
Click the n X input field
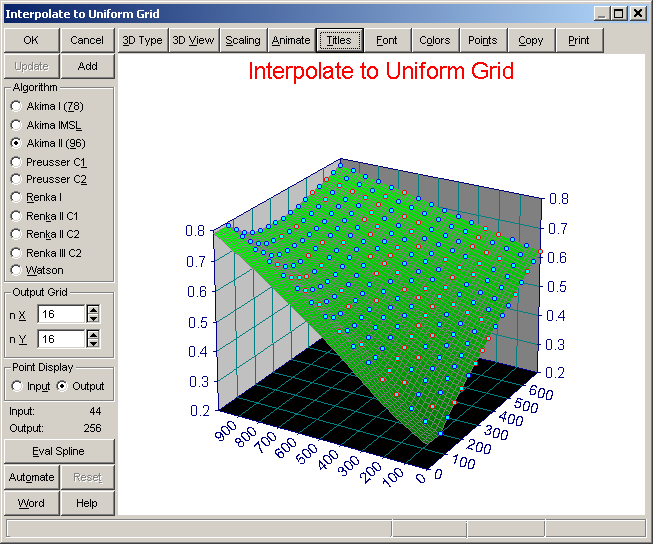click(61, 314)
